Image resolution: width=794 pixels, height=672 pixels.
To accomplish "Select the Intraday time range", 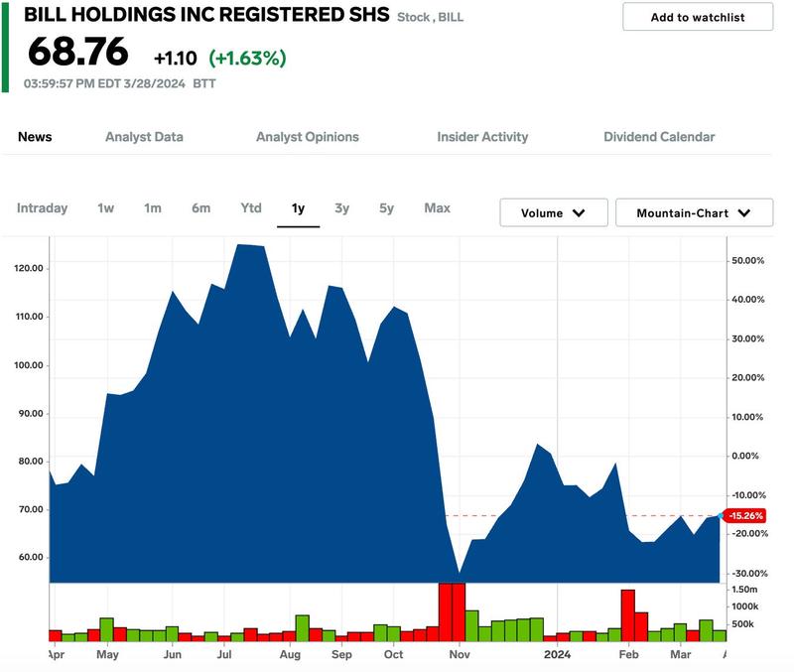I will 42,208.
